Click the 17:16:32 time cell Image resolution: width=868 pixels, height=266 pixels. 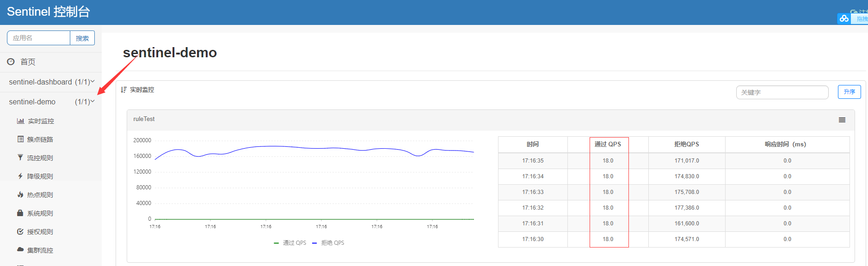(x=533, y=208)
